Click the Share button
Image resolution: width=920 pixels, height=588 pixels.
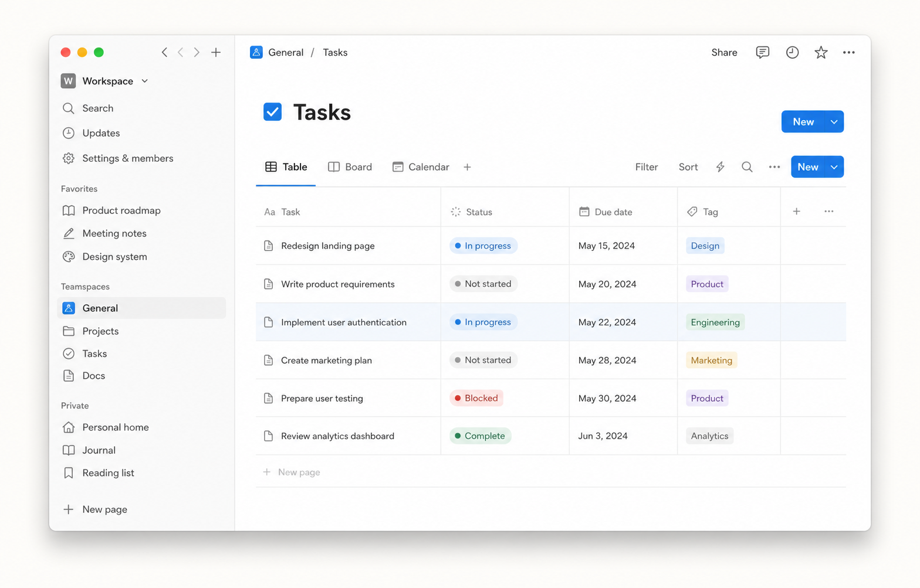(x=724, y=52)
